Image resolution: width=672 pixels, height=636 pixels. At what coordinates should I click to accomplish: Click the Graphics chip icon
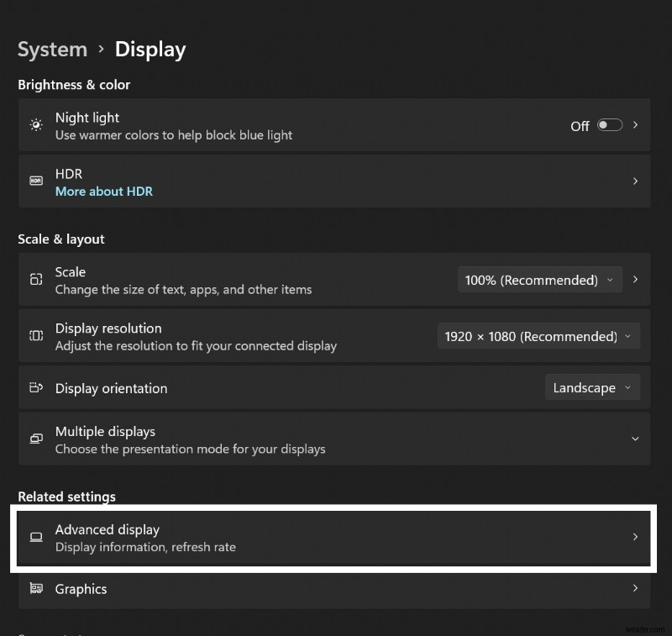pos(35,589)
